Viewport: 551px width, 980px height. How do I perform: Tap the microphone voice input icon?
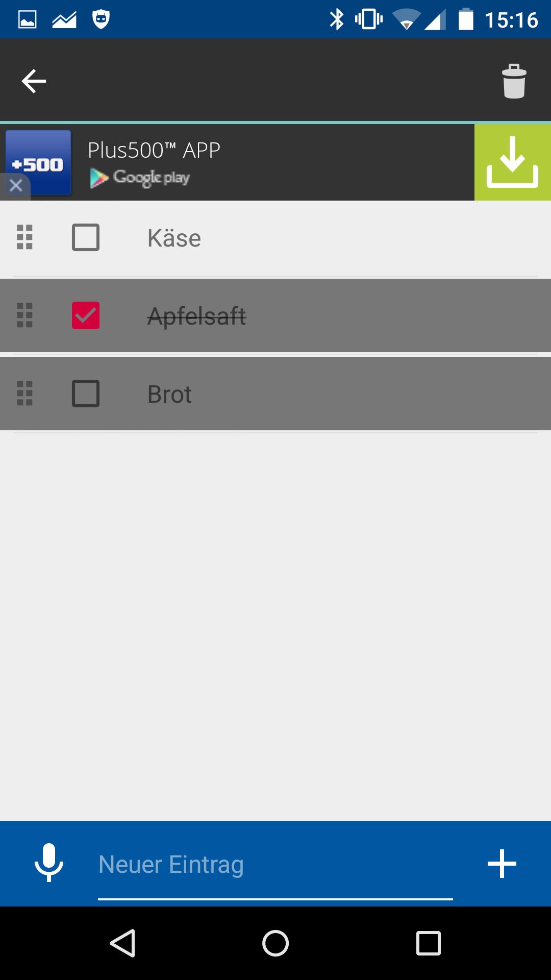(x=49, y=863)
